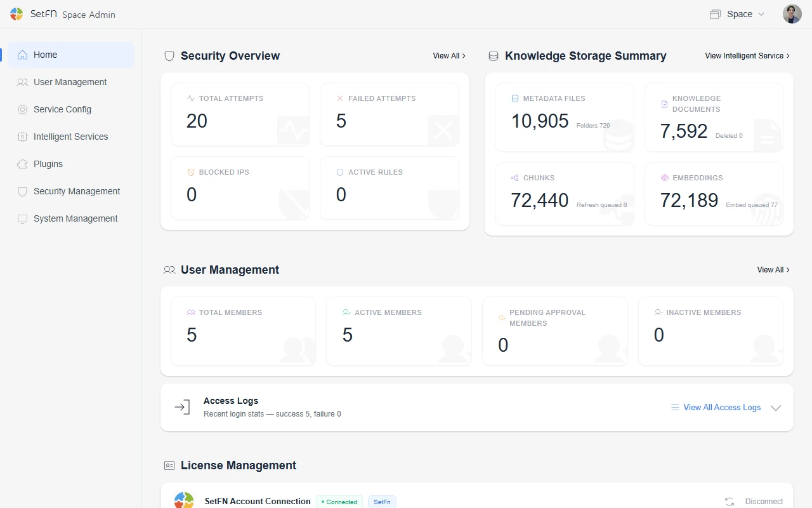Click the Home house icon
This screenshot has height=508, width=812.
23,55
